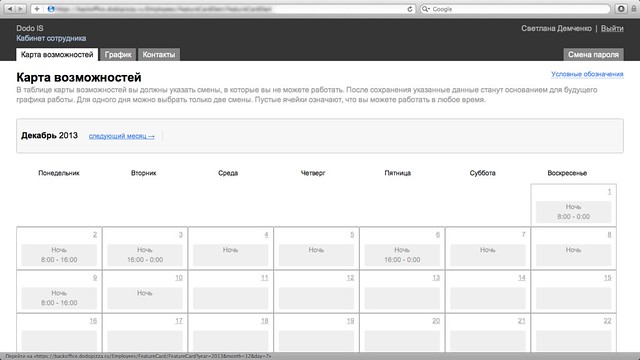
Task: Click the browser forward arrow button
Action: point(20,9)
